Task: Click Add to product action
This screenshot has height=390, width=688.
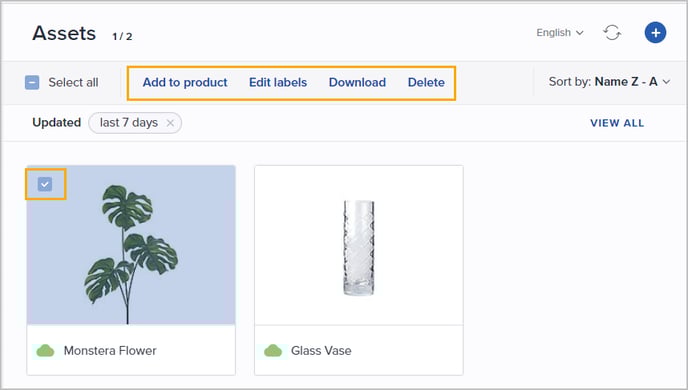Action: tap(185, 82)
